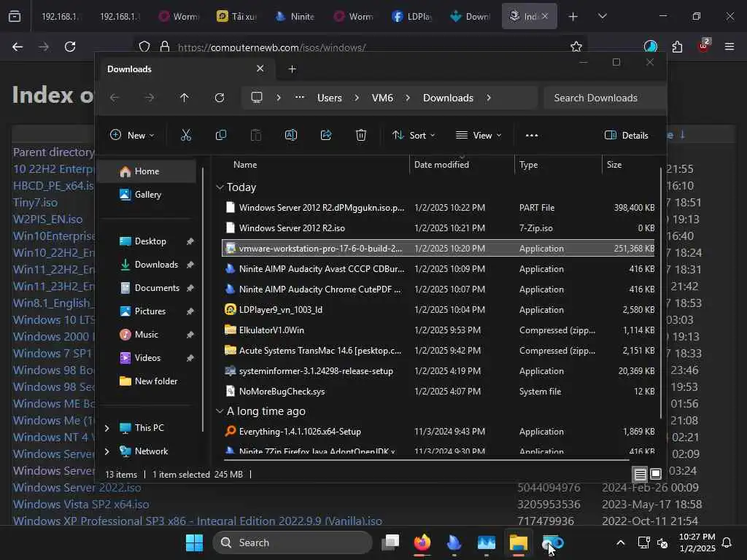Select the LDPlayer9_vn_1003_ld file

(438, 309)
